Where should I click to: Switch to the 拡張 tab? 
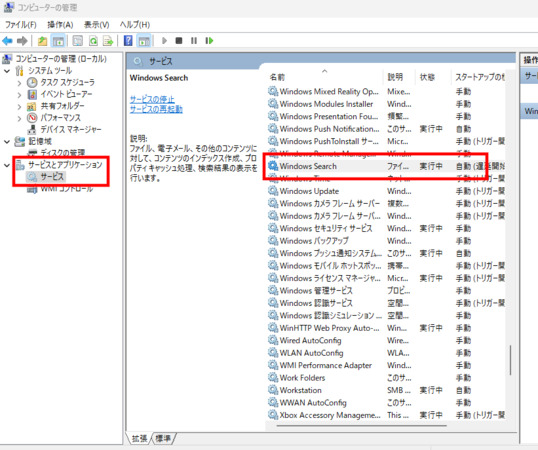(x=139, y=438)
